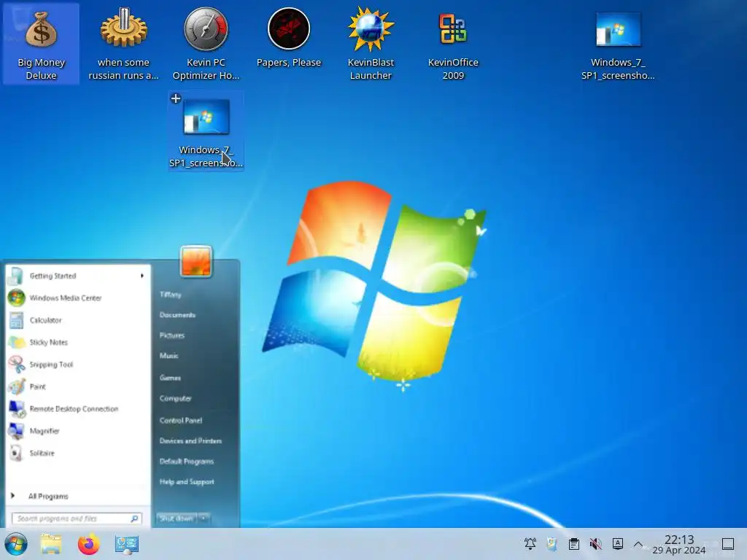Click the colorful tray icon beside the bell

tap(552, 544)
